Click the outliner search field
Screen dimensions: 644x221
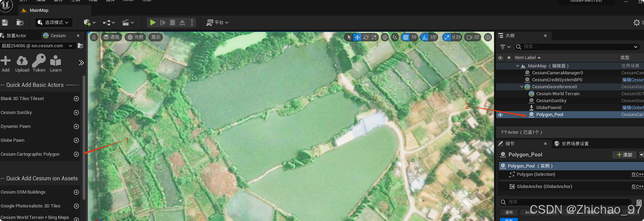[577, 47]
